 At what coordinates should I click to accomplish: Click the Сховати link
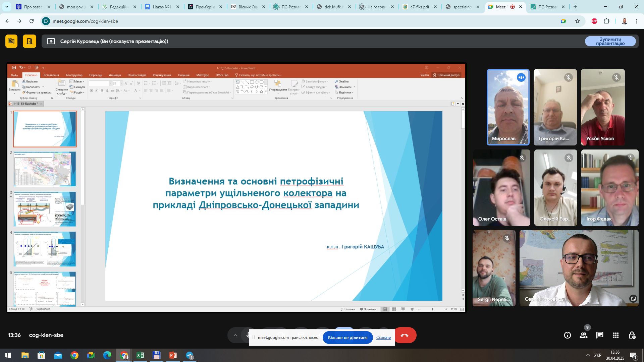383,338
